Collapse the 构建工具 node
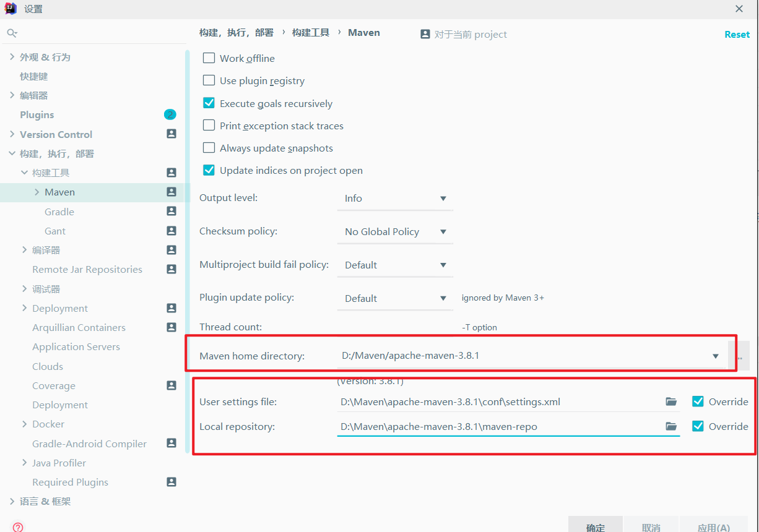 tap(25, 173)
